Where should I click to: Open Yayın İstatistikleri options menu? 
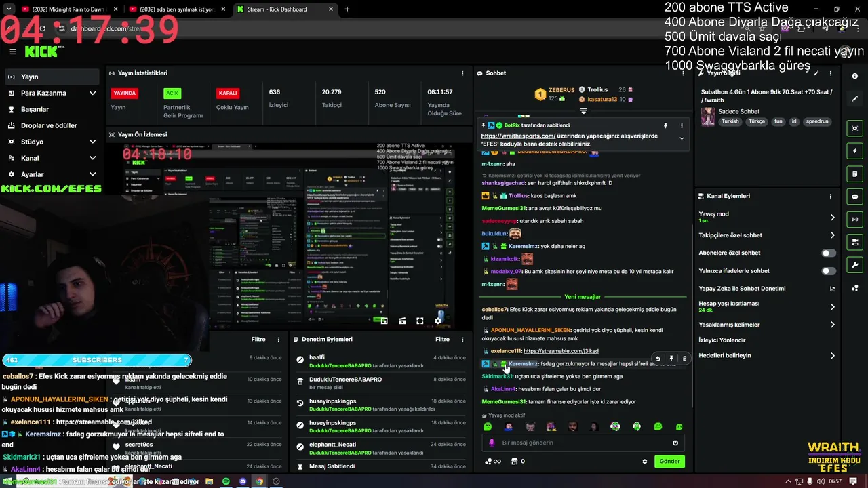click(x=462, y=73)
